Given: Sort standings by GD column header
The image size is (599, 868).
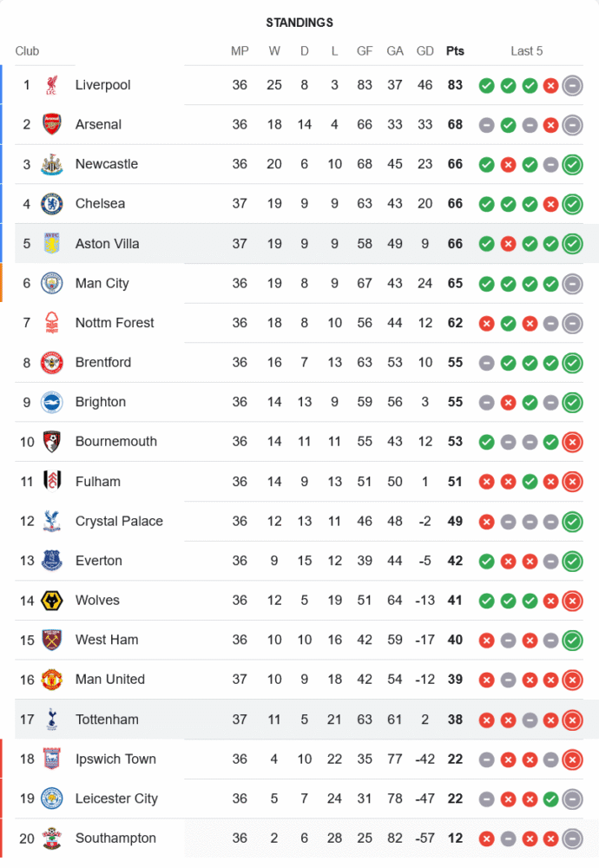Looking at the screenshot, I should click(x=425, y=51).
